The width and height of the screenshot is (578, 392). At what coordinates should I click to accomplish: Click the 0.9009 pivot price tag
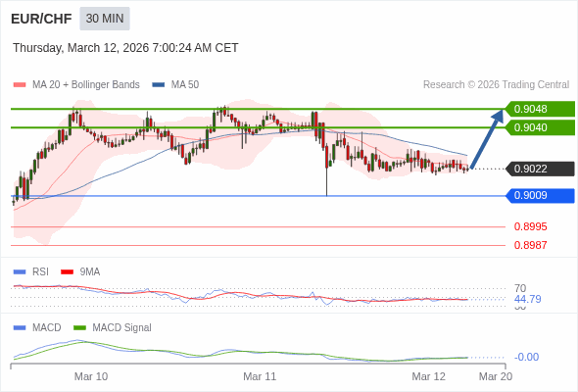click(x=540, y=195)
